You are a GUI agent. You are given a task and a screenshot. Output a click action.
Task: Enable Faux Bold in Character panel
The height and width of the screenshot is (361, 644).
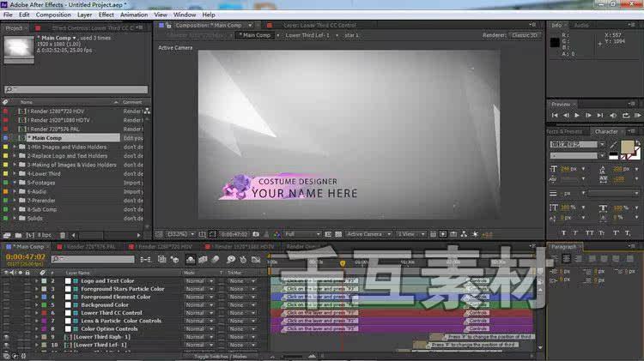pyautogui.click(x=563, y=232)
